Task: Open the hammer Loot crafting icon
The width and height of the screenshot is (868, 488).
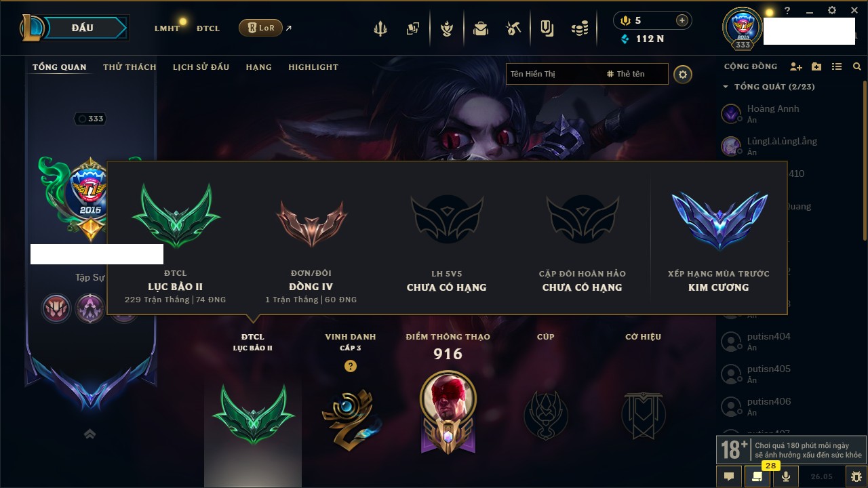Action: [513, 28]
